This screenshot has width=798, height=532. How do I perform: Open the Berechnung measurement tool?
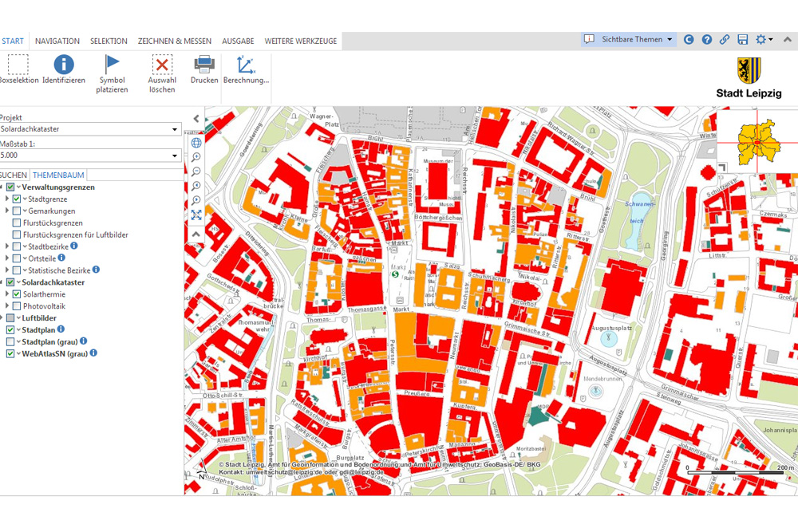pos(246,65)
